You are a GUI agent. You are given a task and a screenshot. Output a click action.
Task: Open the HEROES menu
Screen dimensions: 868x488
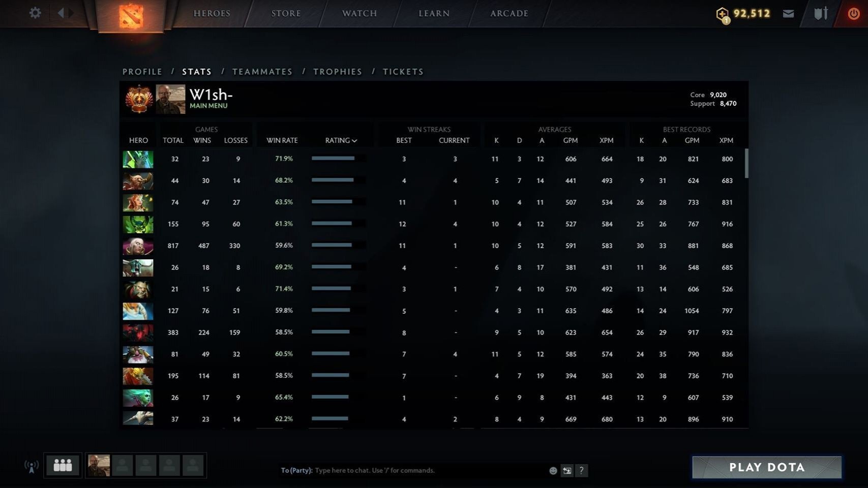click(x=212, y=13)
